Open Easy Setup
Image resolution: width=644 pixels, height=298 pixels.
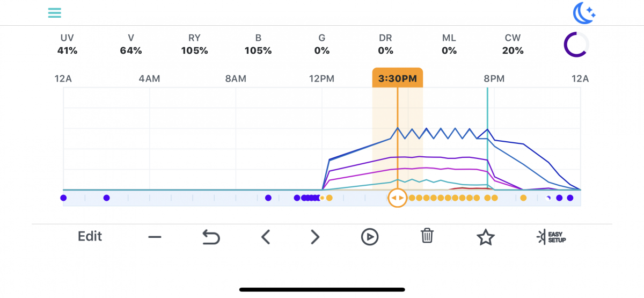(x=551, y=237)
